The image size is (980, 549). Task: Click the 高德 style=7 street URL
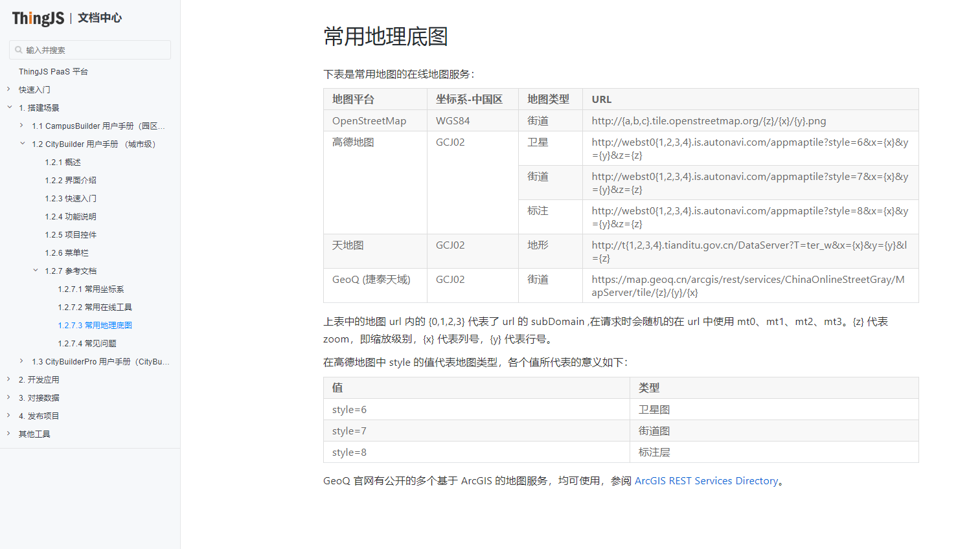click(750, 183)
